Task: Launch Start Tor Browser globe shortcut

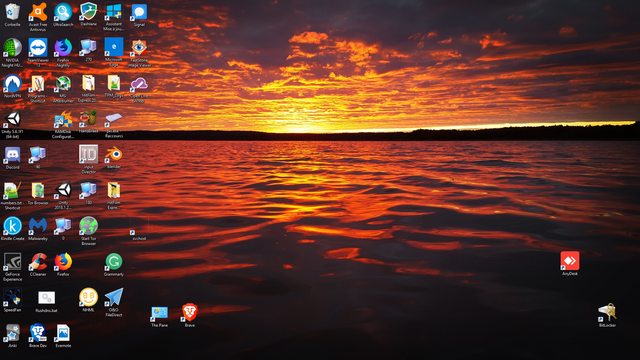Action: 88,227
